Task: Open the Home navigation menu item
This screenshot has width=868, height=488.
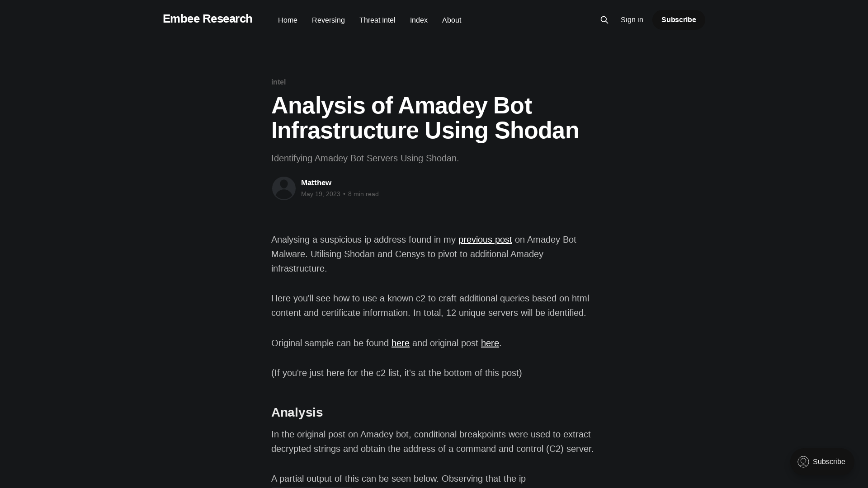Action: [288, 20]
